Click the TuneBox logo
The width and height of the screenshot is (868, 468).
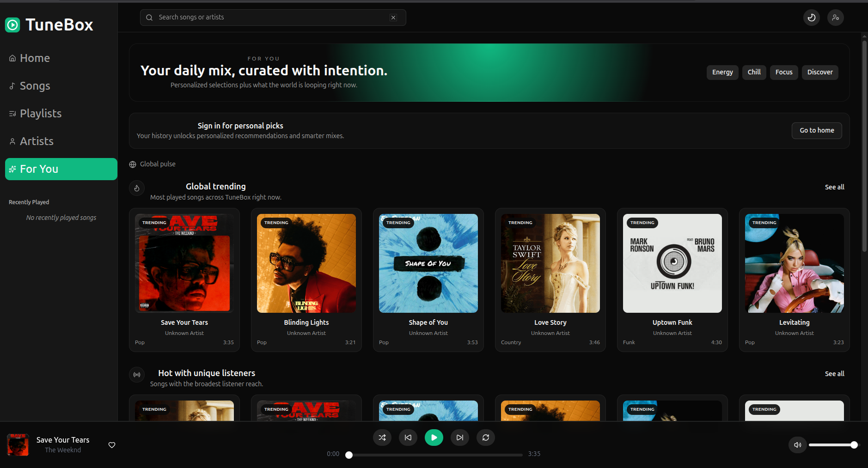point(49,24)
